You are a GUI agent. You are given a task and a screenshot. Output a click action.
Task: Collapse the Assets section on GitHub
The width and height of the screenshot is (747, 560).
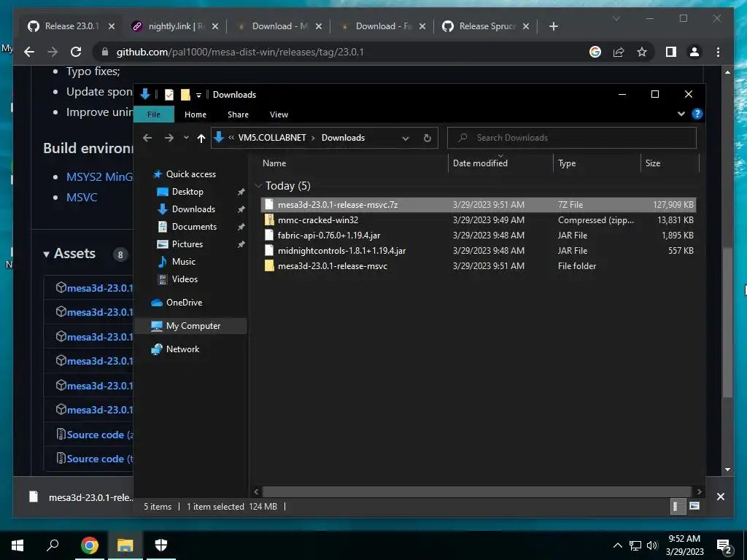tap(69, 253)
